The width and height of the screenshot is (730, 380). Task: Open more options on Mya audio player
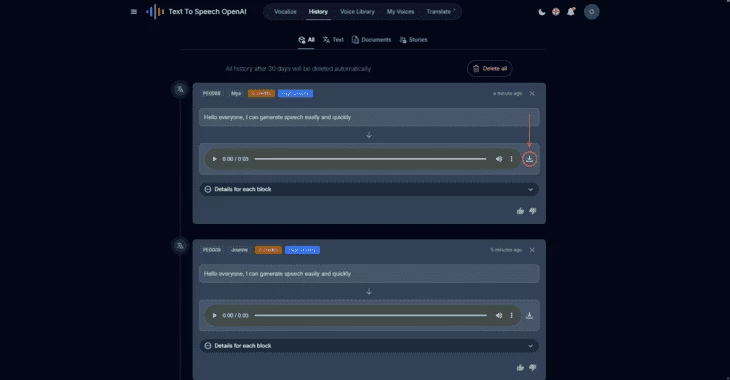pyautogui.click(x=511, y=159)
